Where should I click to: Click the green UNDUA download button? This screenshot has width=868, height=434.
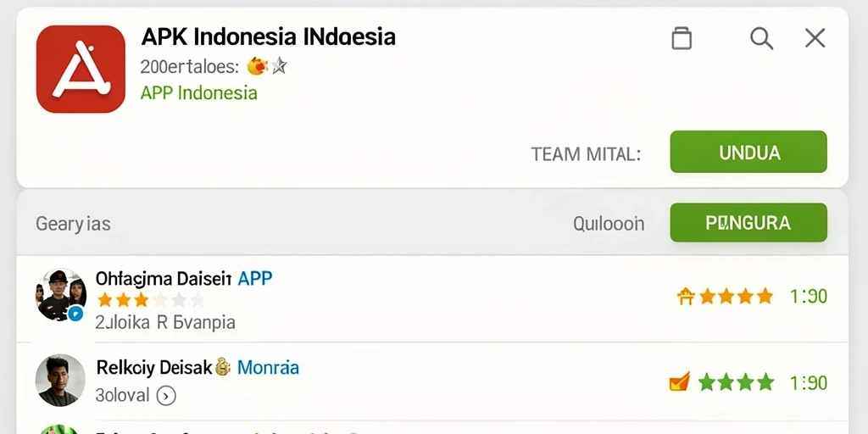click(x=748, y=152)
